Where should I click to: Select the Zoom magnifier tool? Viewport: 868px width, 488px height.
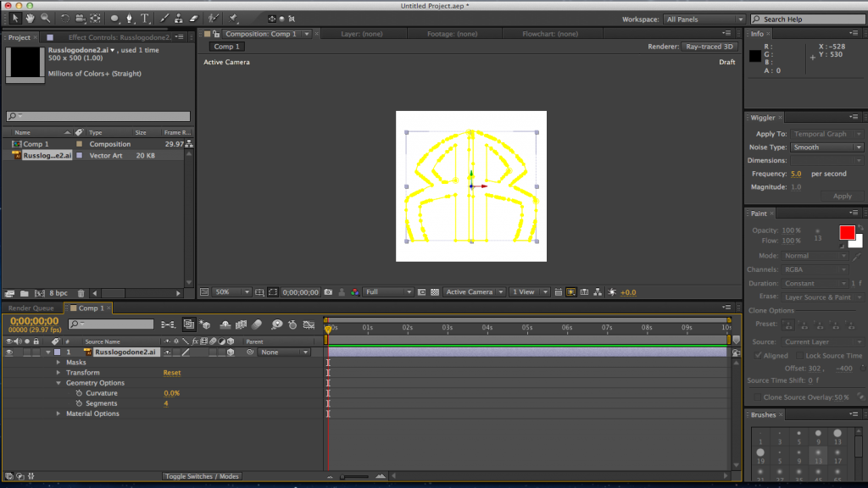click(46, 18)
